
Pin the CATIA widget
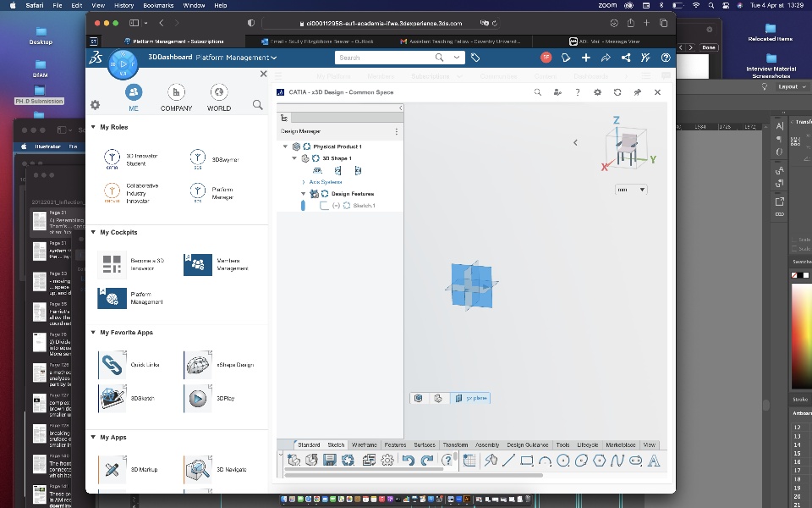[638, 92]
